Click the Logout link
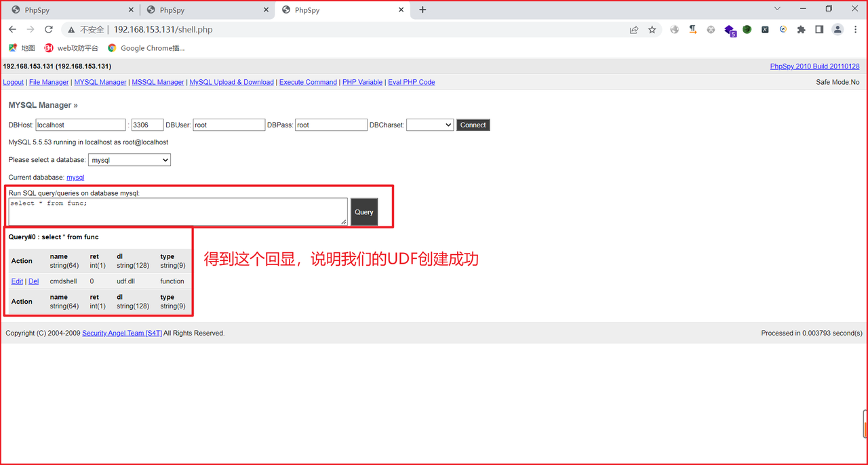The image size is (868, 465). (x=14, y=82)
